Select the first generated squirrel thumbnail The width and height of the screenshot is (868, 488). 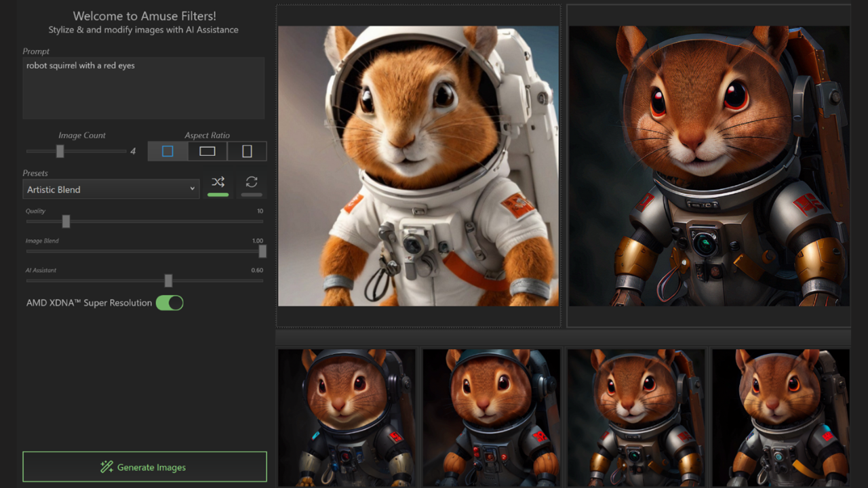pyautogui.click(x=347, y=417)
